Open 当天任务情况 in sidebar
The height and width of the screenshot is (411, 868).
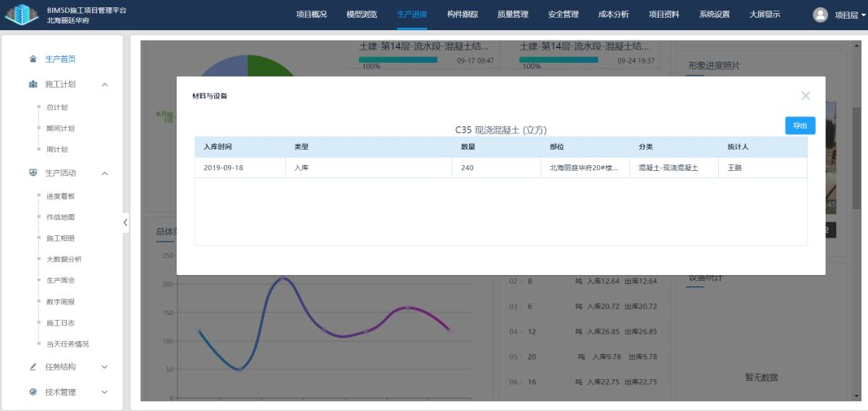point(68,343)
